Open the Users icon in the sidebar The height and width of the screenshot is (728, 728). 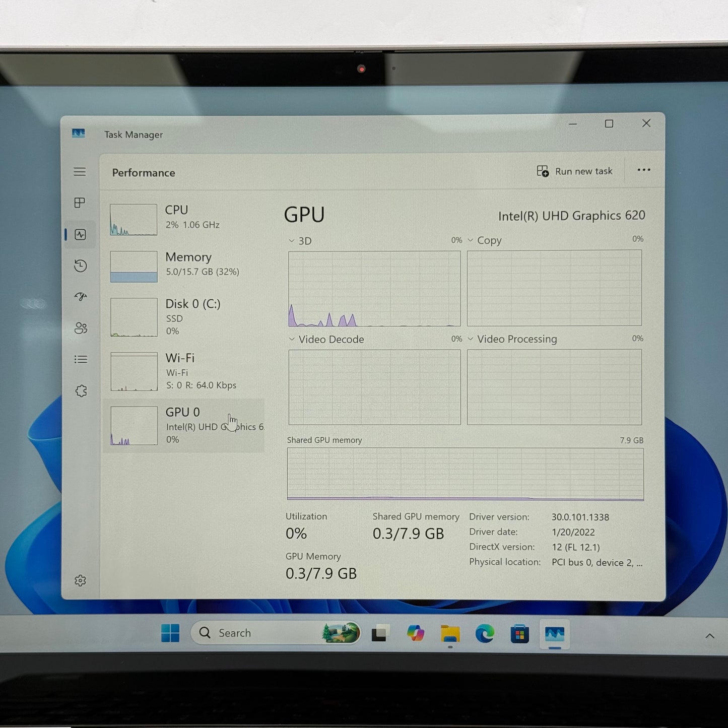coord(81,328)
